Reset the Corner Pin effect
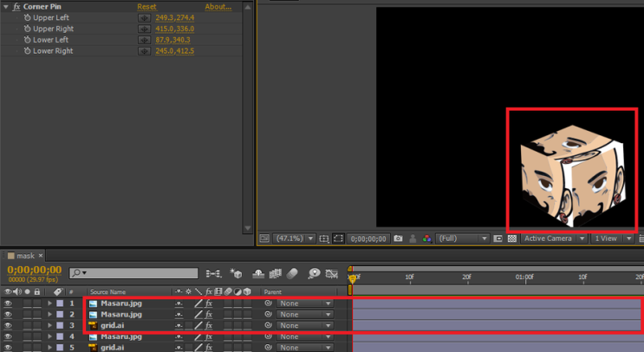The image size is (644, 352). click(146, 7)
